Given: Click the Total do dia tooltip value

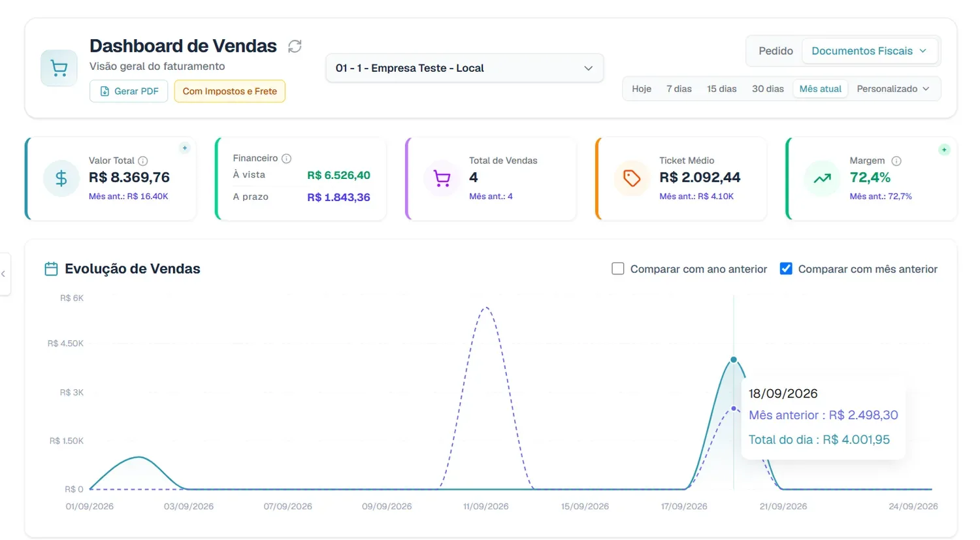Looking at the screenshot, I should tap(856, 439).
